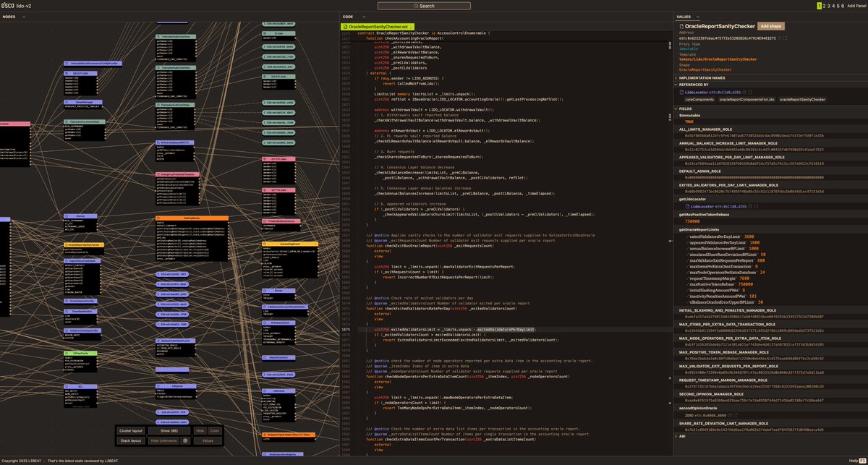Click the DISCO logo
Image resolution: width=868 pixels, height=465 pixels.
click(x=8, y=5)
